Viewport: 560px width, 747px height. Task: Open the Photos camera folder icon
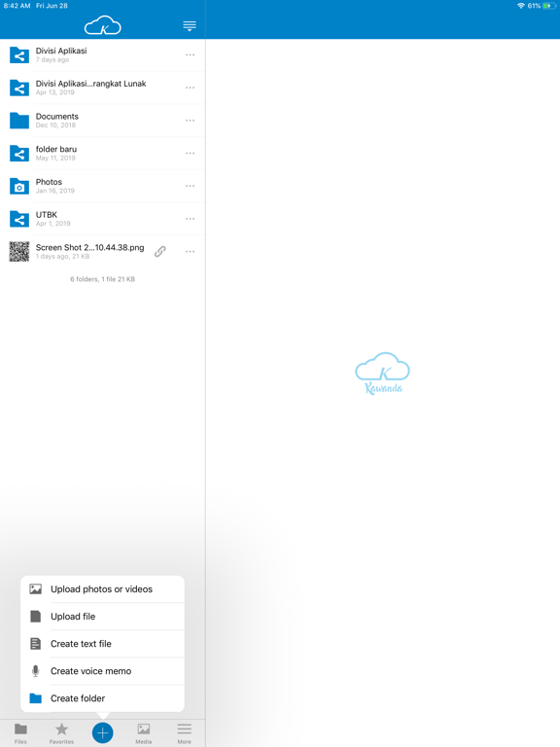tap(19, 187)
